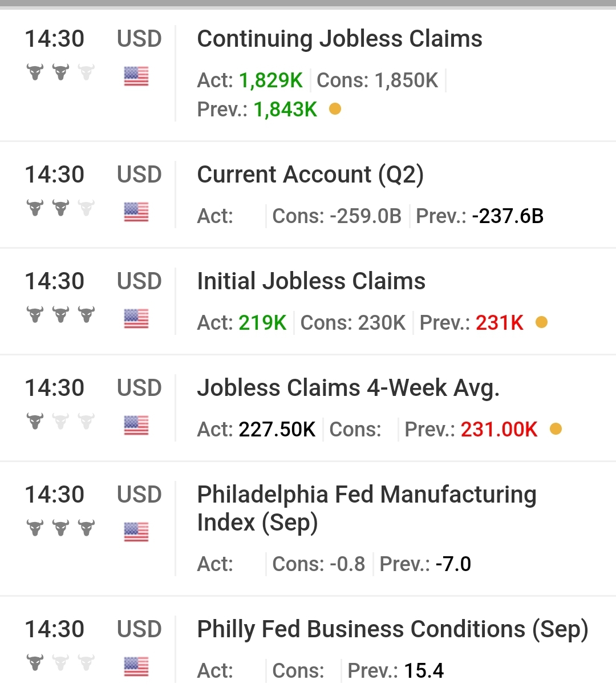616x700 pixels.
Task: Tap the actual value 219K
Action: click(x=262, y=323)
